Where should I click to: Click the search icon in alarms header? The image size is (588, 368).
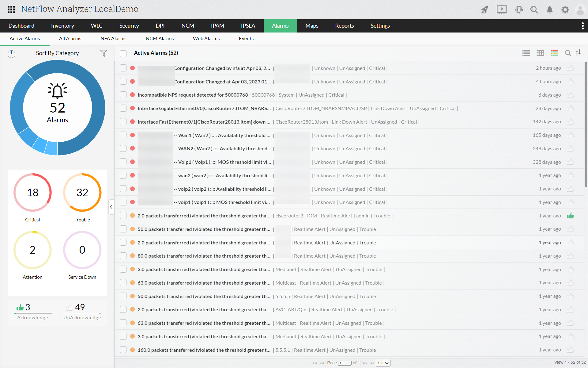pyautogui.click(x=568, y=53)
